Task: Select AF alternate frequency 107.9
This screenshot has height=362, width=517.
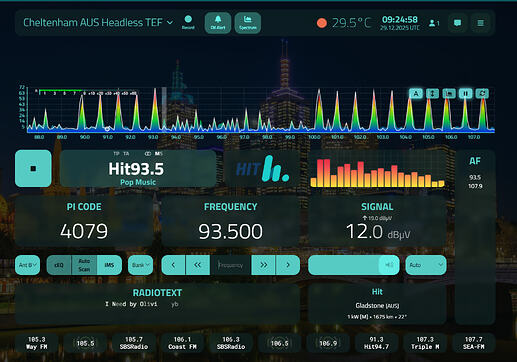Action: [475, 186]
